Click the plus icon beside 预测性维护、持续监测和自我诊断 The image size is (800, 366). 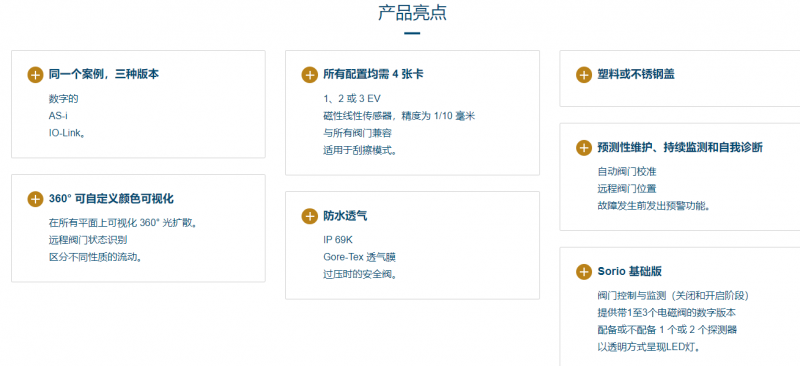tap(584, 148)
